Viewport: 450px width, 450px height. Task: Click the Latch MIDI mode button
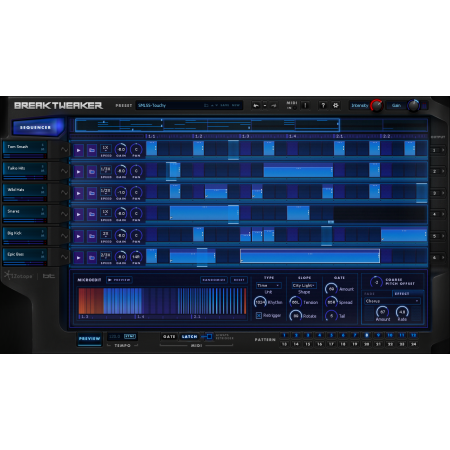pos(189,337)
